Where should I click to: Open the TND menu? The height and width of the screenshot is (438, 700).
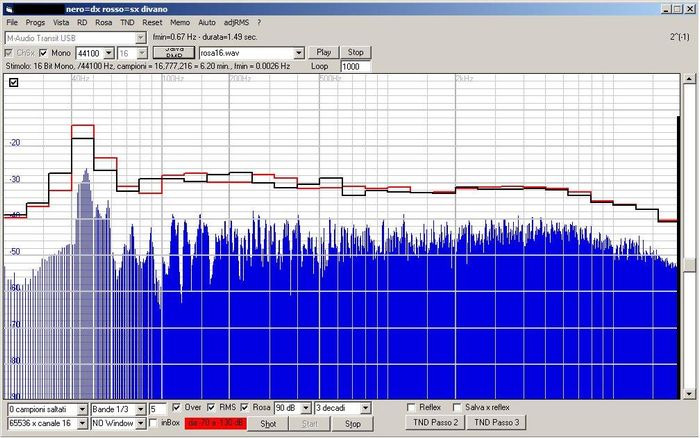click(127, 22)
